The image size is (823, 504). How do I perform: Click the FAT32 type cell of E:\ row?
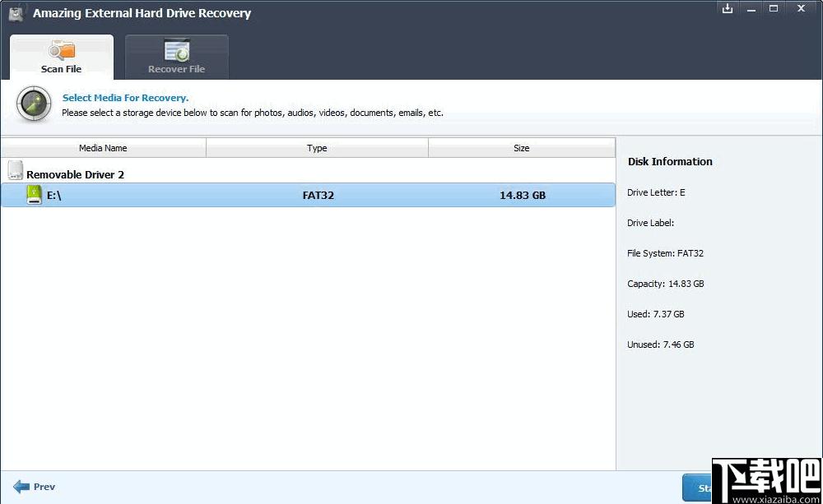click(318, 195)
